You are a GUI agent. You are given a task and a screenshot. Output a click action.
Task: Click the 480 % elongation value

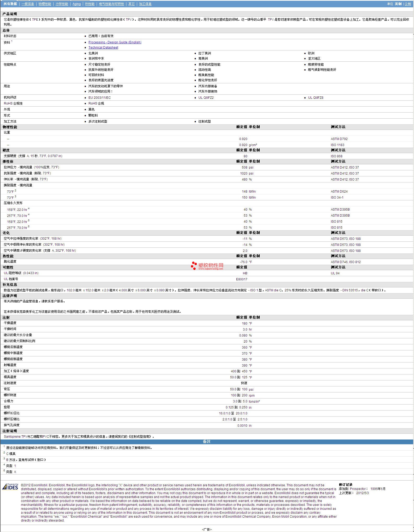pyautogui.click(x=247, y=180)
